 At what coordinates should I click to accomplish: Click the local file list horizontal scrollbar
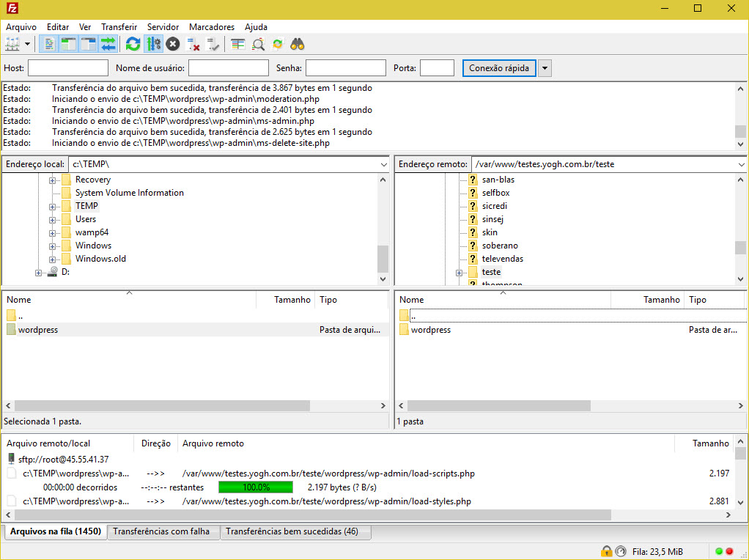(162, 405)
